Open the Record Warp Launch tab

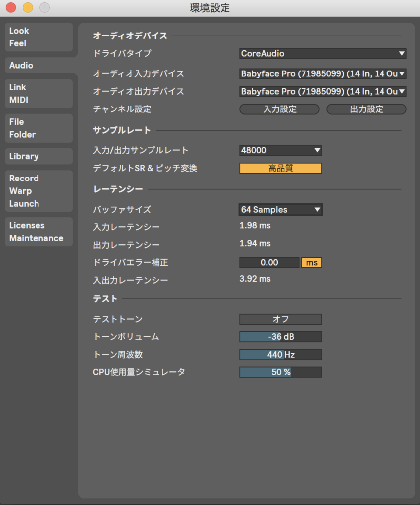(x=38, y=191)
